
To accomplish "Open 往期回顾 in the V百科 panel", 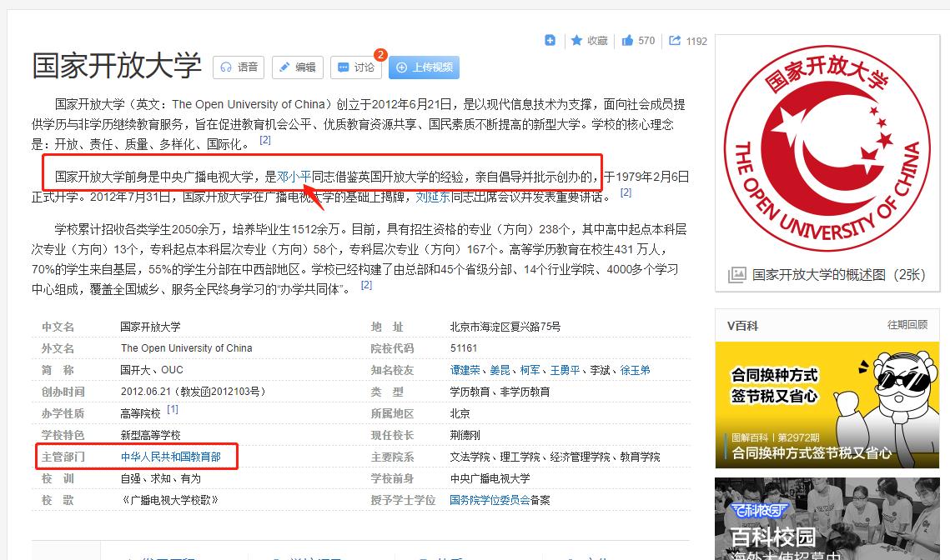I will pyautogui.click(x=906, y=324).
